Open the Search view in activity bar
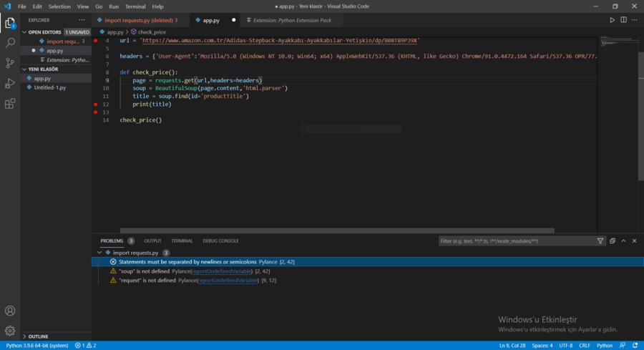 [10, 43]
